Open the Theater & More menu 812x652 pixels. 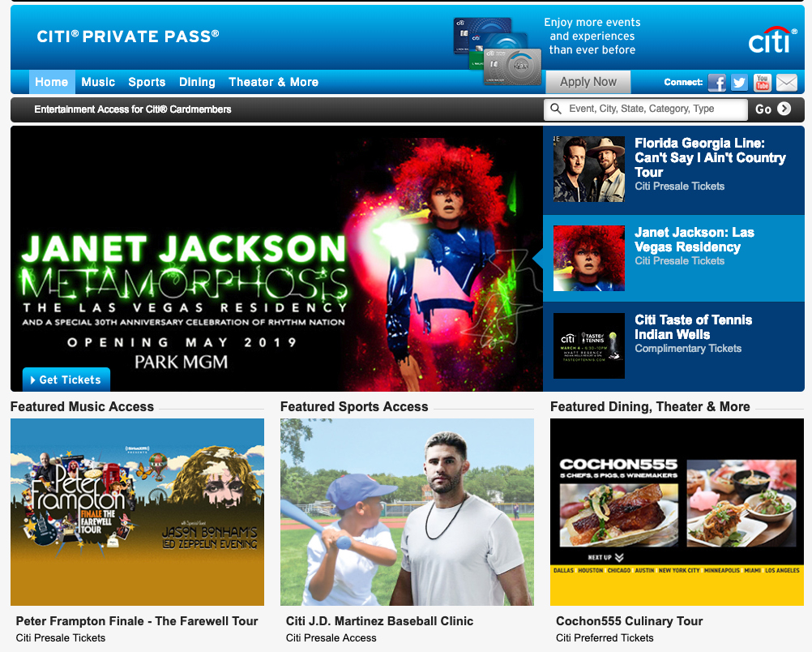click(273, 82)
